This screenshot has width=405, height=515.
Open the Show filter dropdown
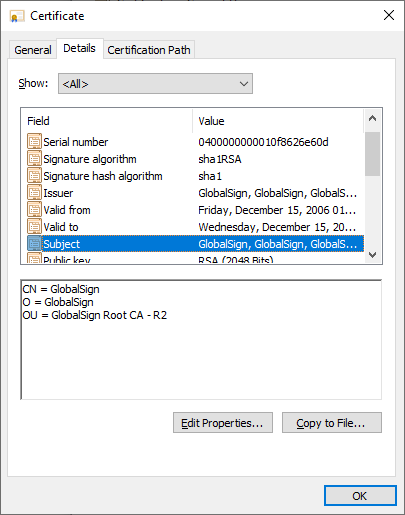pyautogui.click(x=155, y=84)
